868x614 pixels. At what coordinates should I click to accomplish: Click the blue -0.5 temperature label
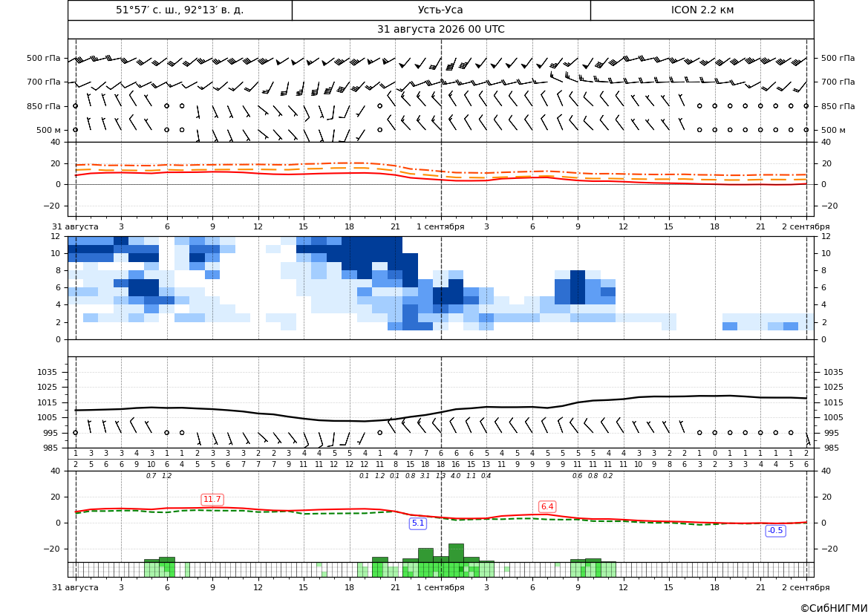775,530
